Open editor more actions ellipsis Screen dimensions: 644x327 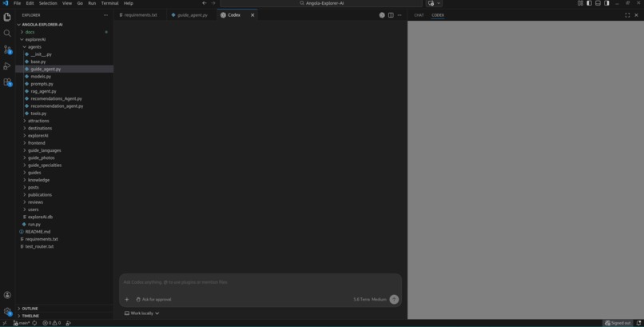point(400,15)
